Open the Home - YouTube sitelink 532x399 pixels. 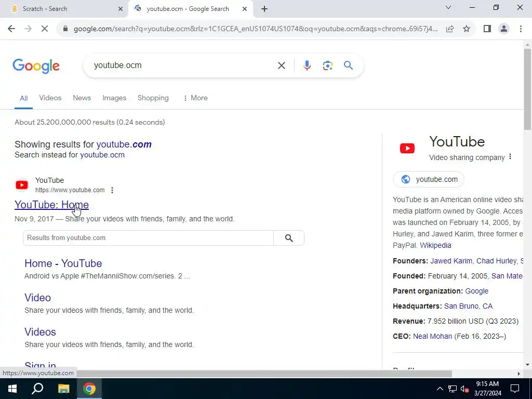(63, 263)
